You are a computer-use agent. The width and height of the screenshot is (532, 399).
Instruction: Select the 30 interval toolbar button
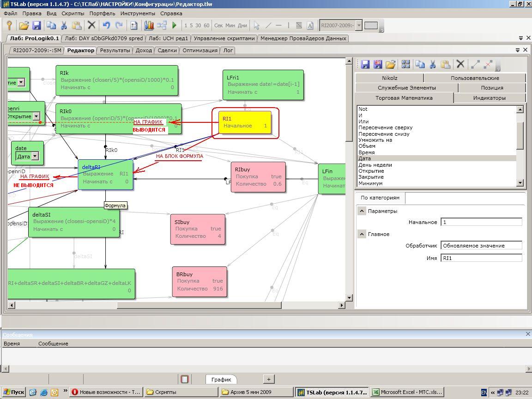coord(198,25)
